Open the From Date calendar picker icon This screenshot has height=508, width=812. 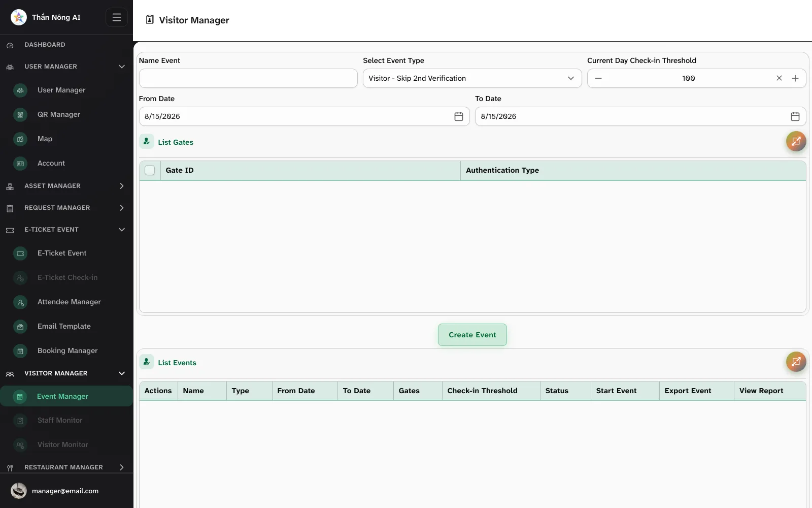pyautogui.click(x=459, y=116)
